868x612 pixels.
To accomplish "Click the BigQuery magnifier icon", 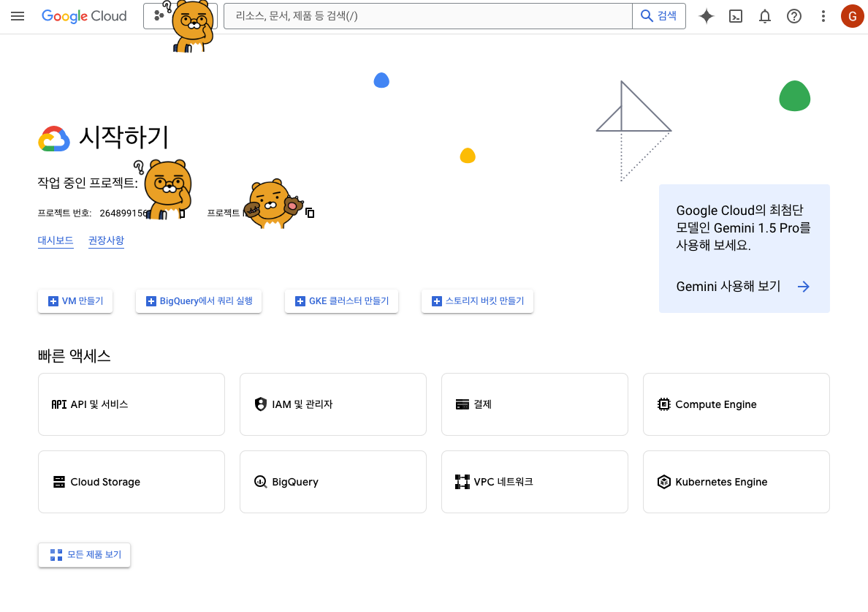I will point(261,482).
